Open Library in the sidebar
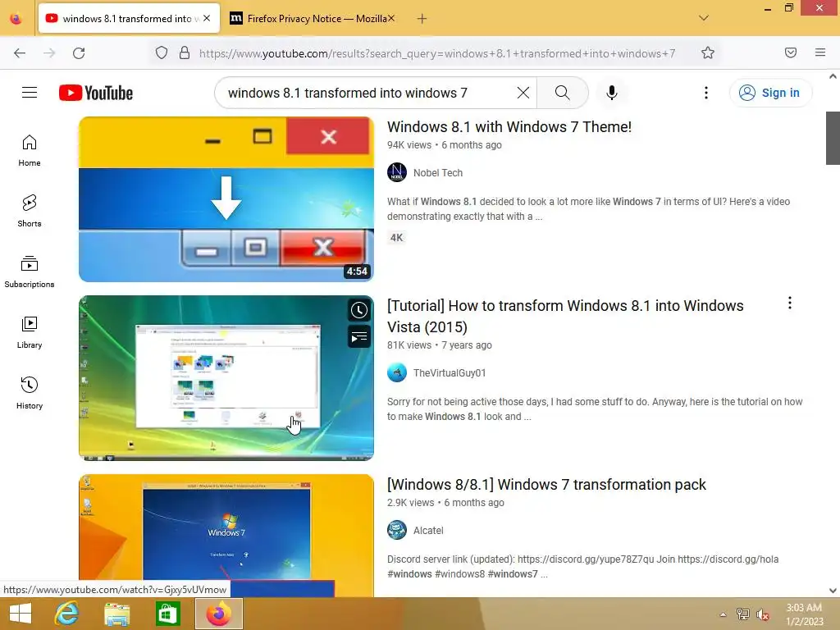The width and height of the screenshot is (840, 630). coord(30,333)
